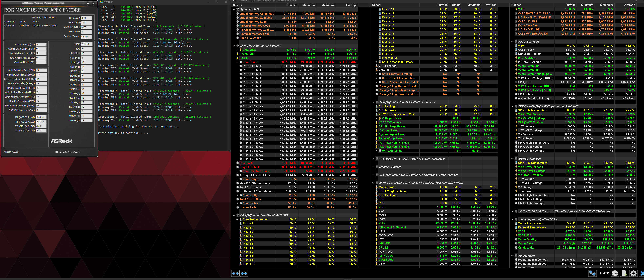Image resolution: width=644 pixels, height=280 pixels.
Task: Click the CAS# Latency (tCL) field
Action: pos(41,44)
